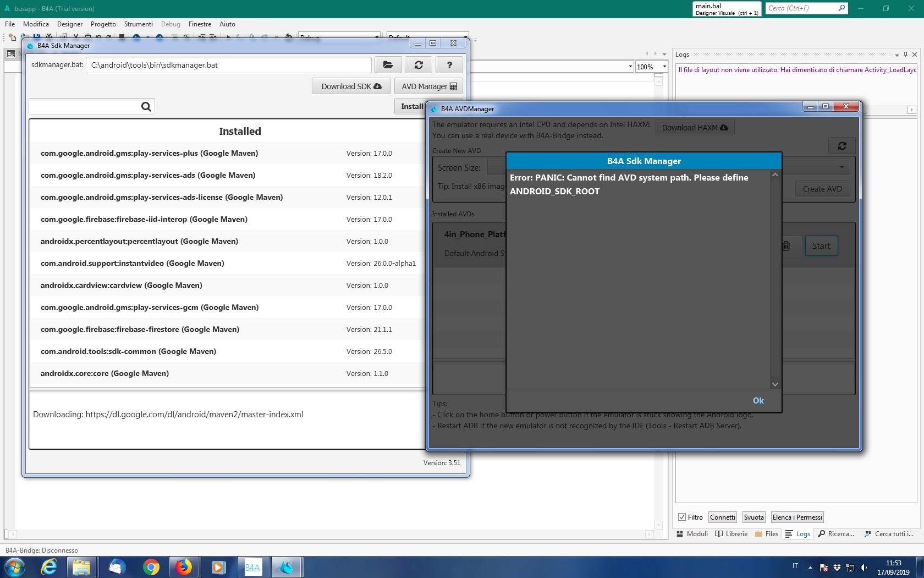Click the Cerca (Ctrl+F) search box
924x578 pixels.
pyautogui.click(x=801, y=8)
